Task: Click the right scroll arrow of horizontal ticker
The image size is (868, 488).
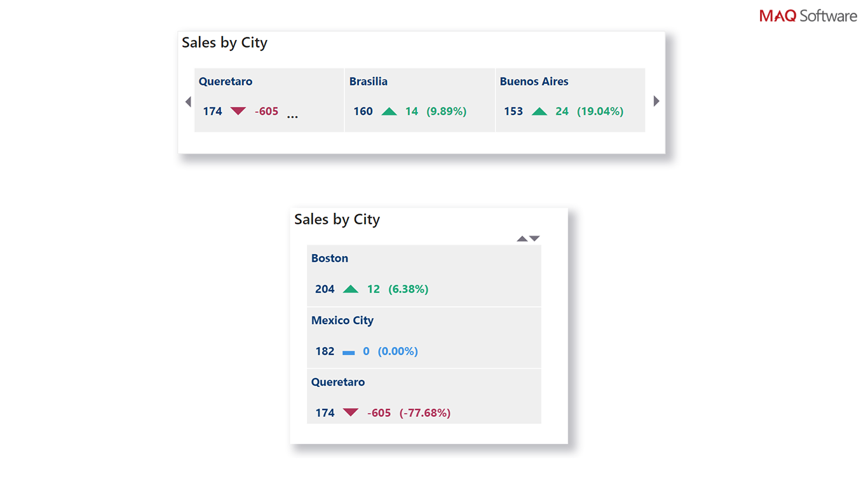Action: point(656,101)
